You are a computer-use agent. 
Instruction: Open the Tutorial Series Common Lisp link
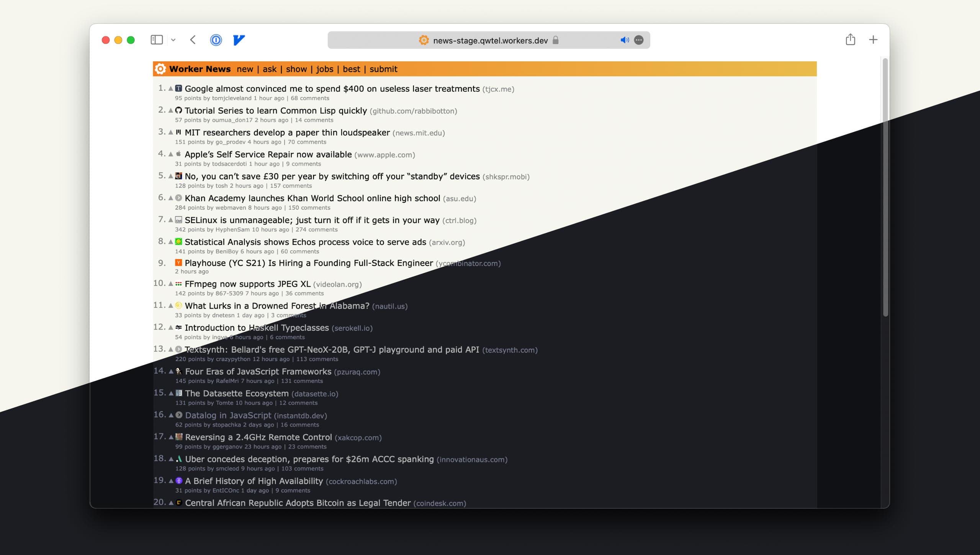coord(276,111)
